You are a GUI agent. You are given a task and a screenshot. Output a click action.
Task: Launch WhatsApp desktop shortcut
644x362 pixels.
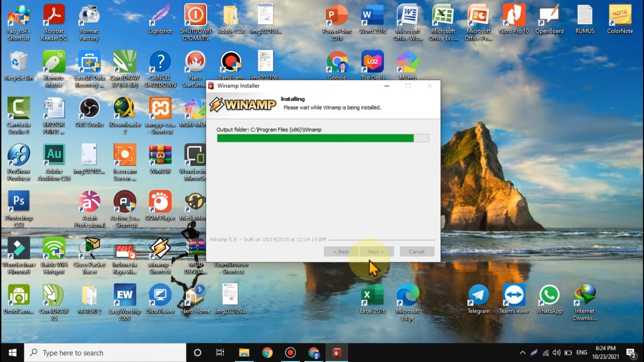coord(549,300)
